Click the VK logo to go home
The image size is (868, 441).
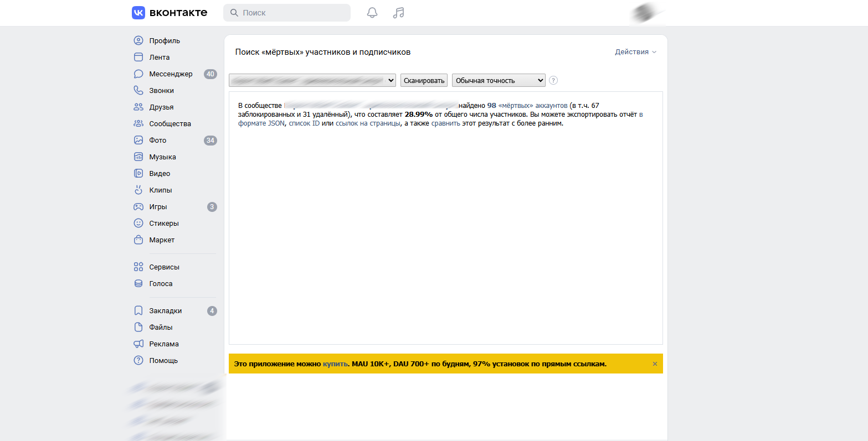138,12
